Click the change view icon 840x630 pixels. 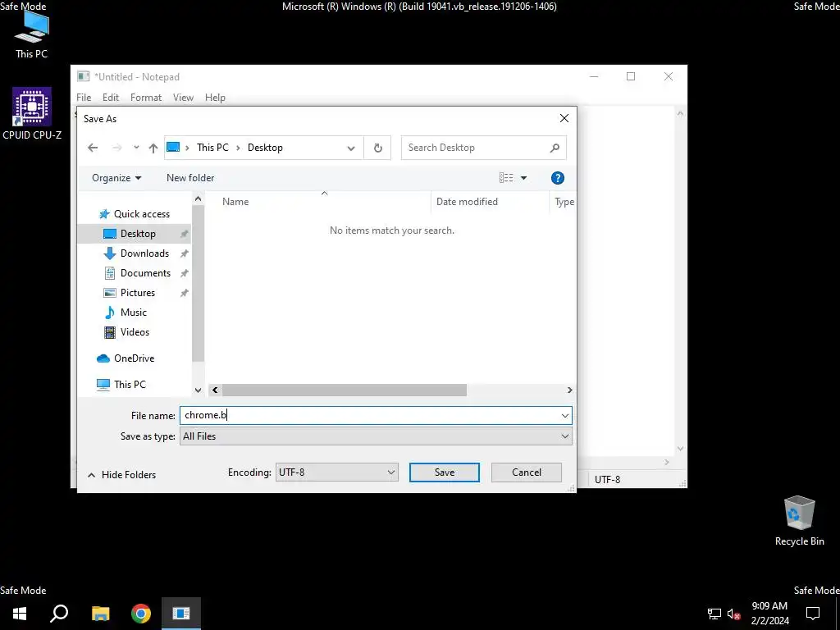pos(506,178)
